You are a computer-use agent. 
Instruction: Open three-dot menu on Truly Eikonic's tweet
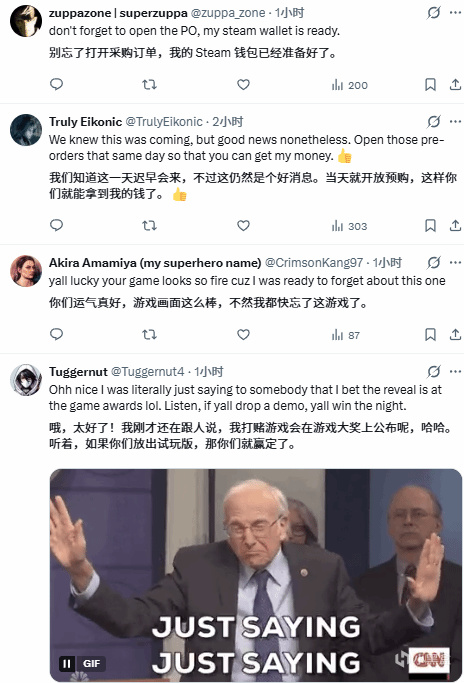455,122
